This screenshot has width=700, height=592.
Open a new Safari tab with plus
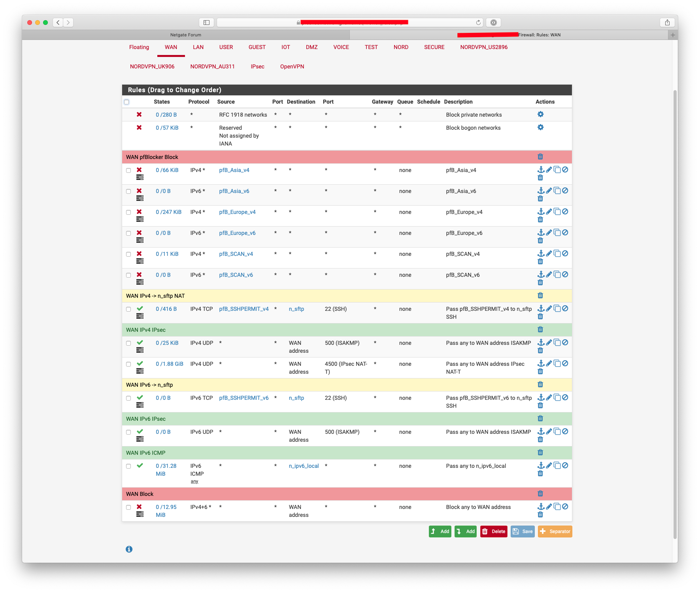673,35
